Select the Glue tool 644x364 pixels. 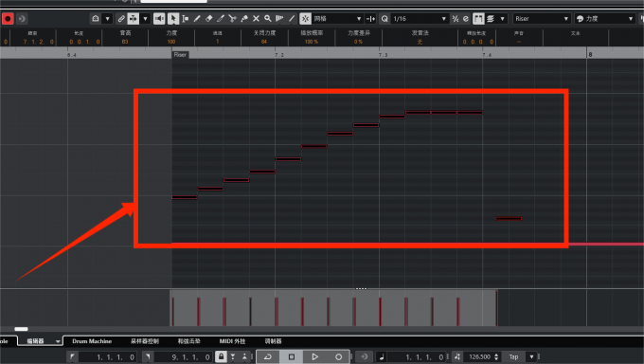point(244,19)
